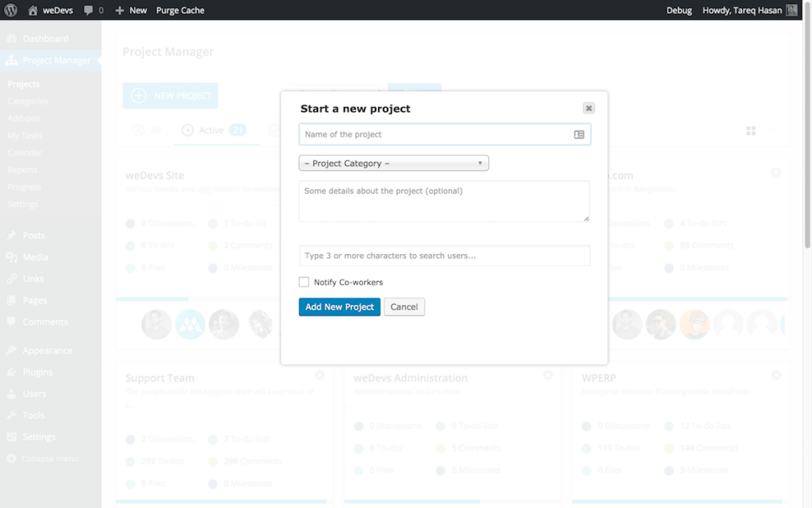Open the Purge Cache menu item
This screenshot has height=508, width=812.
pyautogui.click(x=179, y=10)
